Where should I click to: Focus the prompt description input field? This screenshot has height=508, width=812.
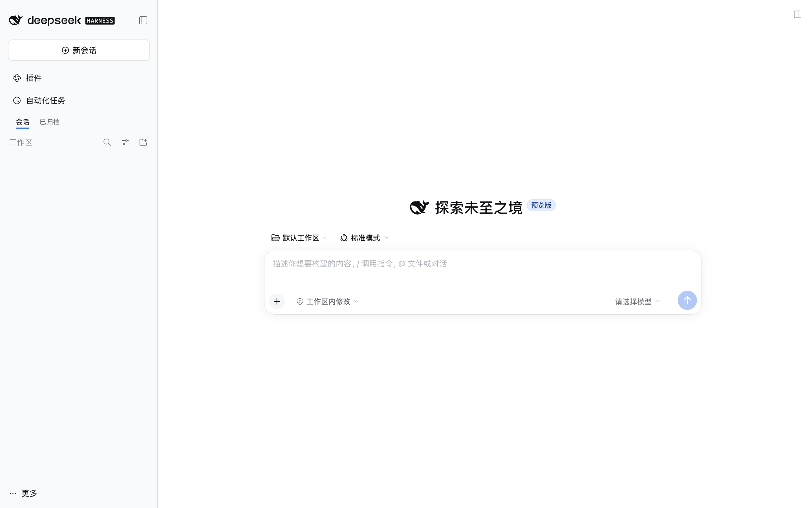tap(482, 264)
